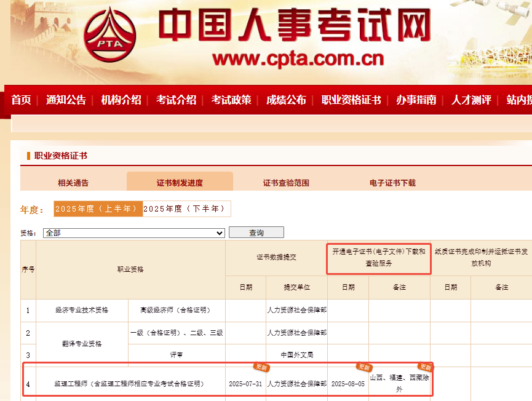The width and height of the screenshot is (532, 401).
Task: Click row number 1 in the 序号 column
Action: [x=28, y=311]
